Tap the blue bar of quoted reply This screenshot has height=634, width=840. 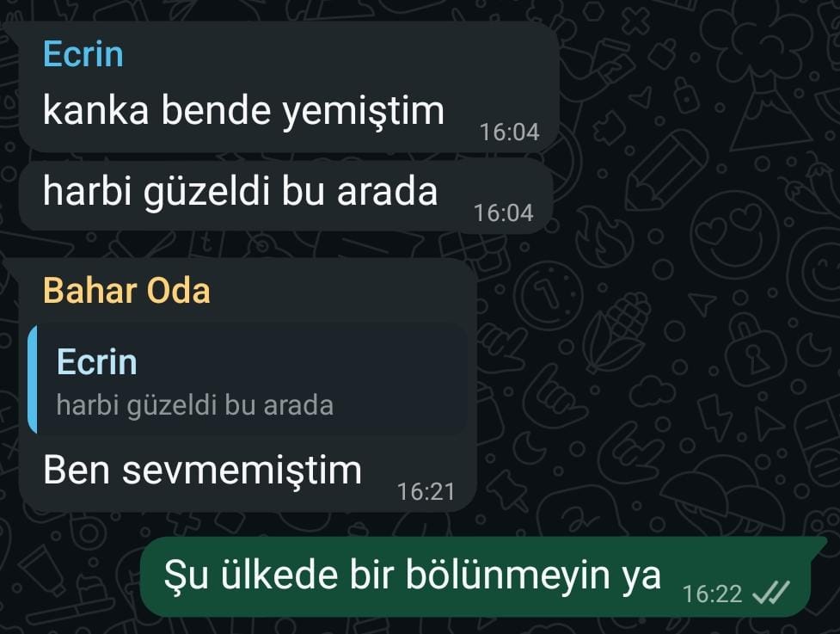point(33,379)
